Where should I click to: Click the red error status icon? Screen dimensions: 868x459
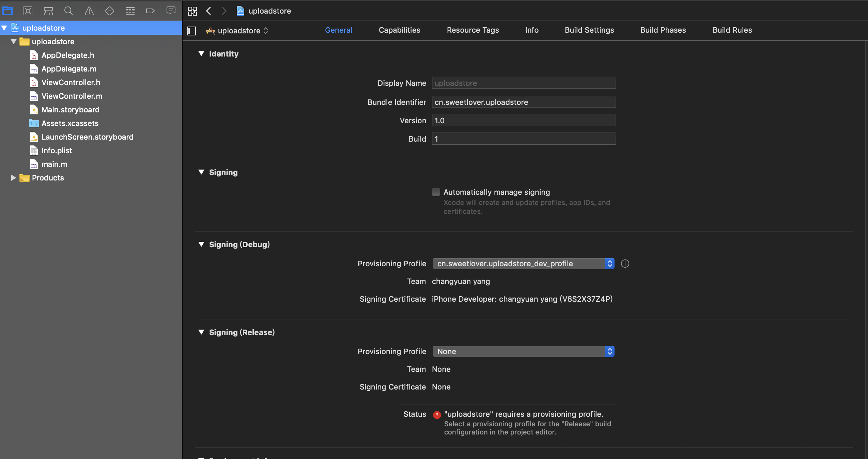(437, 415)
